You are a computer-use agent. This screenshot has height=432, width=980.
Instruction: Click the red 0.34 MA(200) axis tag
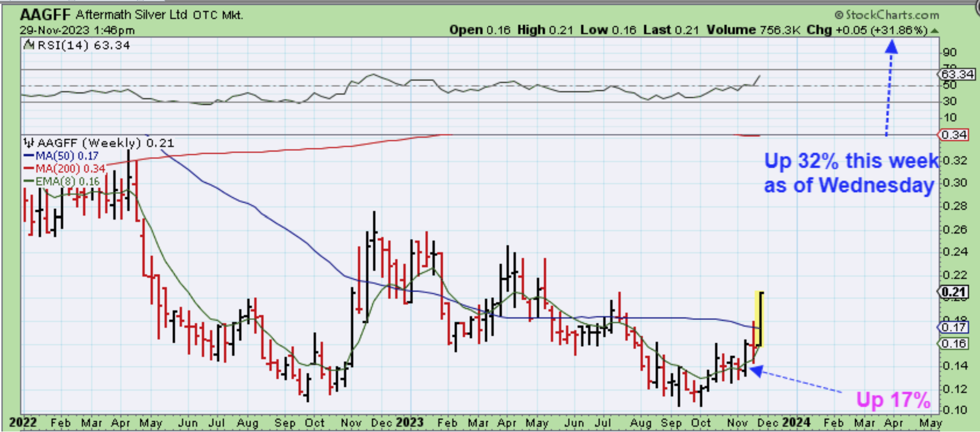(954, 135)
